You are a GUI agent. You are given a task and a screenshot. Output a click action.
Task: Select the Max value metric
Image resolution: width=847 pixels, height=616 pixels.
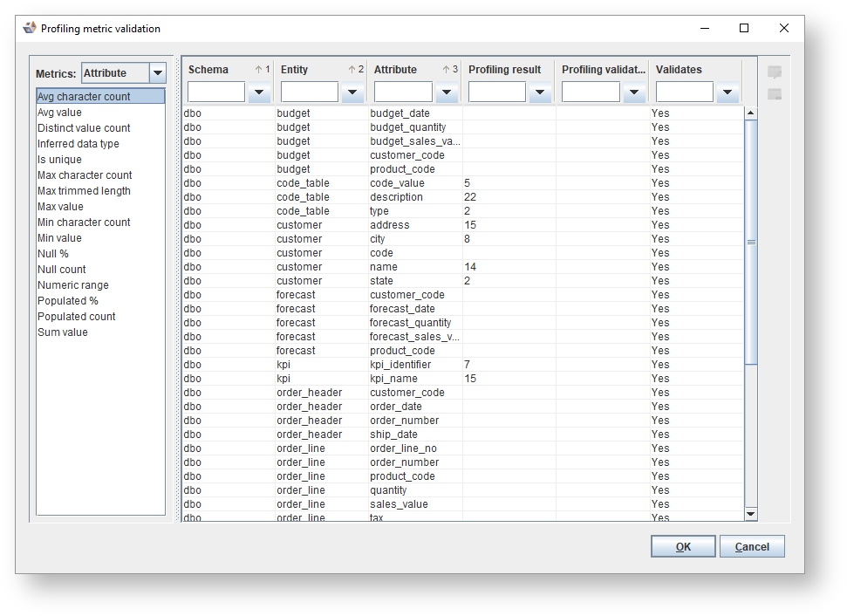pos(100,207)
